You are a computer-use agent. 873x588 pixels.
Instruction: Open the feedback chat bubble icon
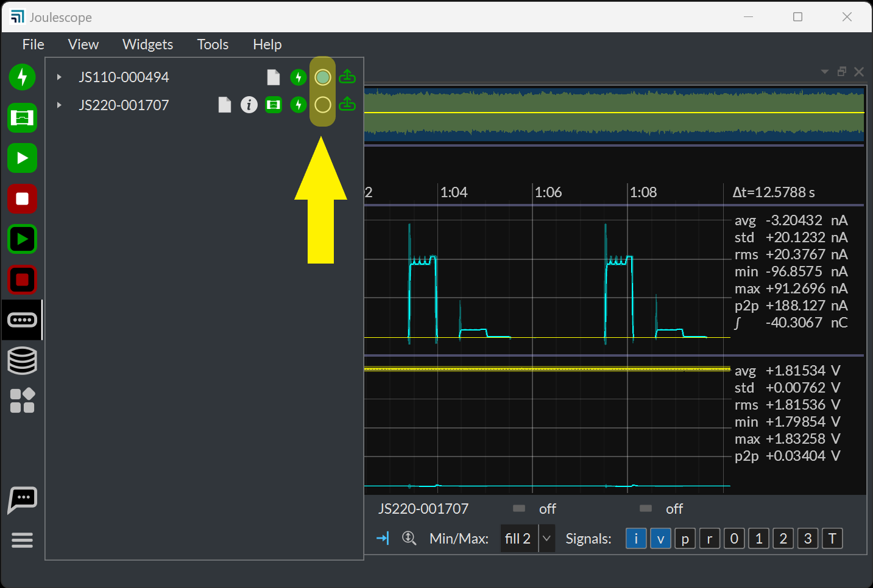22,500
